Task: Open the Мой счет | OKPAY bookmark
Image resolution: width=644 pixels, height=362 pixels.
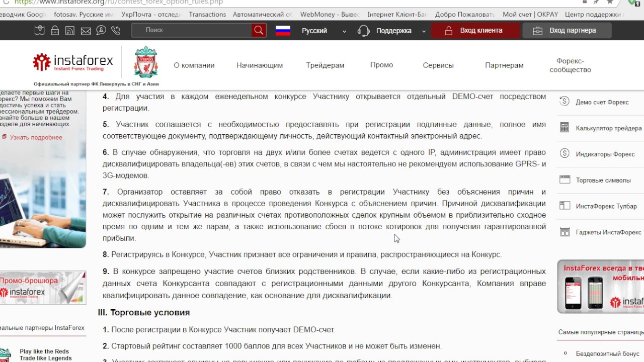Action: click(x=530, y=15)
